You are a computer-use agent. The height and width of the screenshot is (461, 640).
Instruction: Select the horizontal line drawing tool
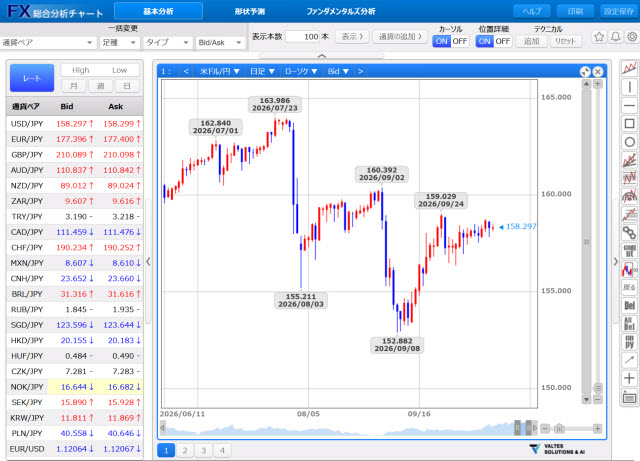[629, 105]
